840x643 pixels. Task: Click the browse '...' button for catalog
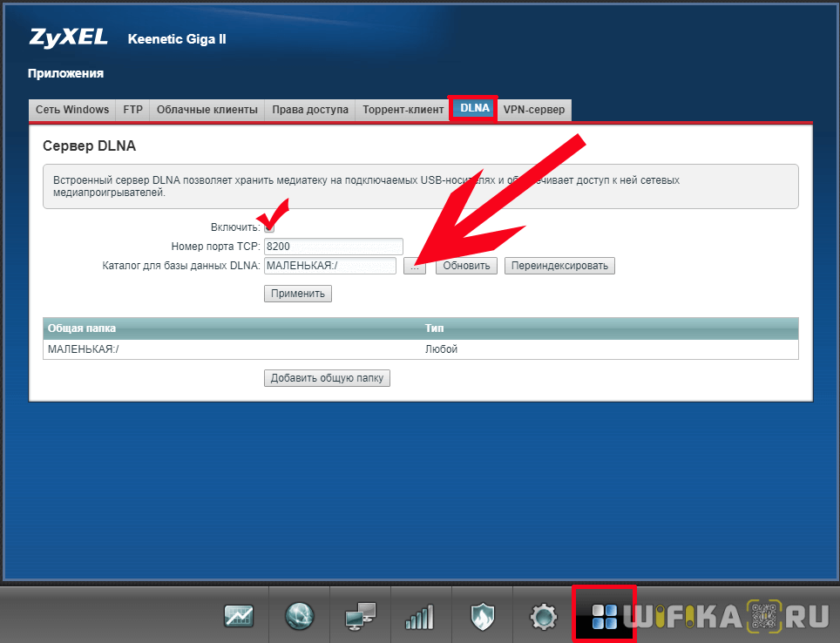pos(415,266)
